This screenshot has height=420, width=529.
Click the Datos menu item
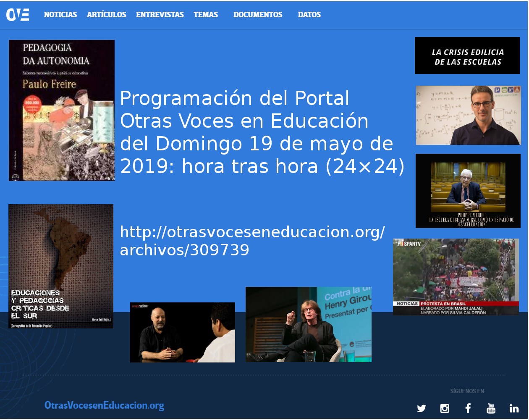coord(309,15)
